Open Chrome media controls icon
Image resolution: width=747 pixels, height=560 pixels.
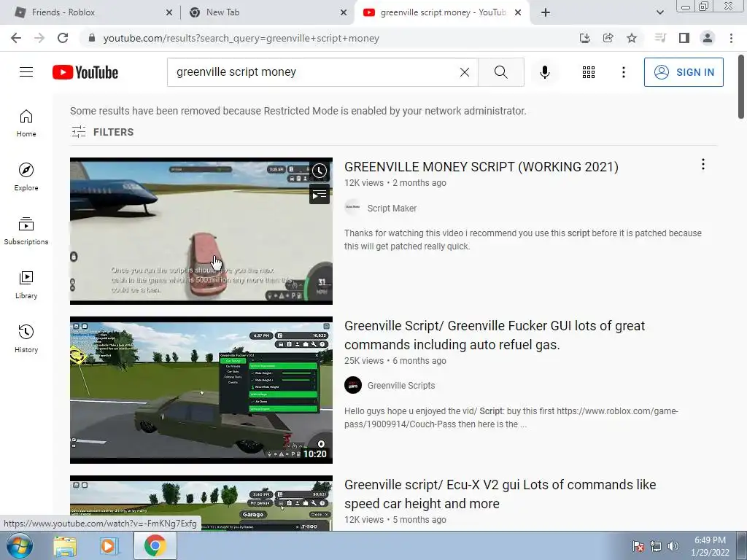click(x=660, y=38)
